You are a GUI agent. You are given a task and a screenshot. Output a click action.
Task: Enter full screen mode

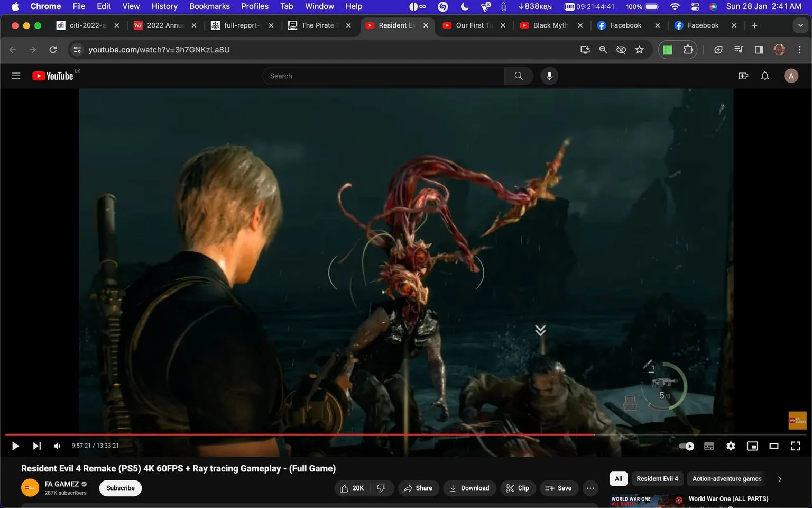[796, 446]
